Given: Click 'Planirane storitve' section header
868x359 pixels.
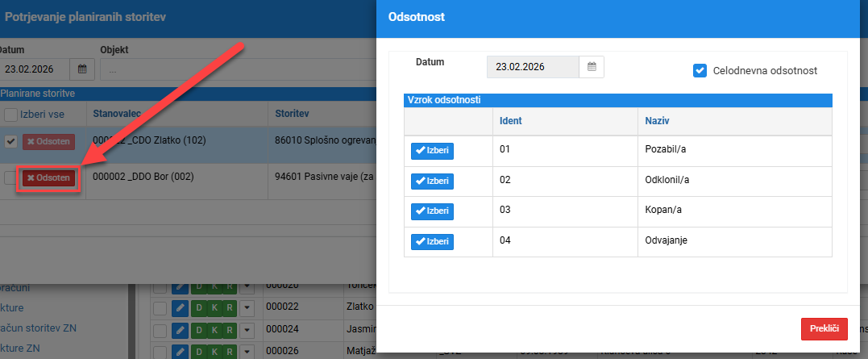Looking at the screenshot, I should (189, 94).
